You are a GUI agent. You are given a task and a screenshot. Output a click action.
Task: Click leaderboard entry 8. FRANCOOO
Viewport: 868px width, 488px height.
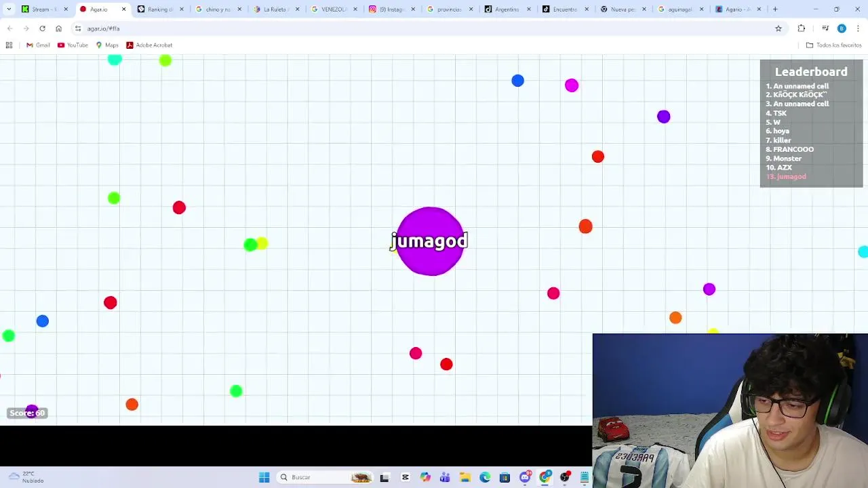click(790, 149)
